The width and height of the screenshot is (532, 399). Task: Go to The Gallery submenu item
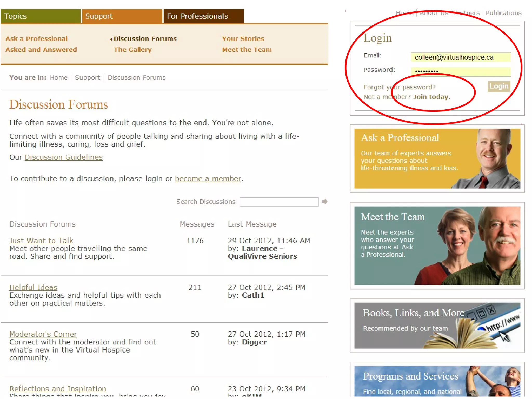point(132,50)
